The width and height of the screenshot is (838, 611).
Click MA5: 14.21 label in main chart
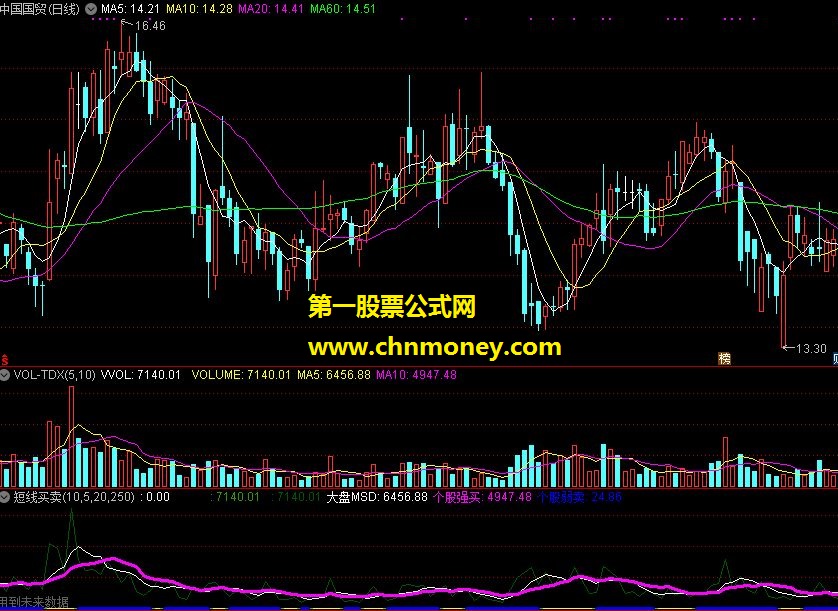(131, 9)
